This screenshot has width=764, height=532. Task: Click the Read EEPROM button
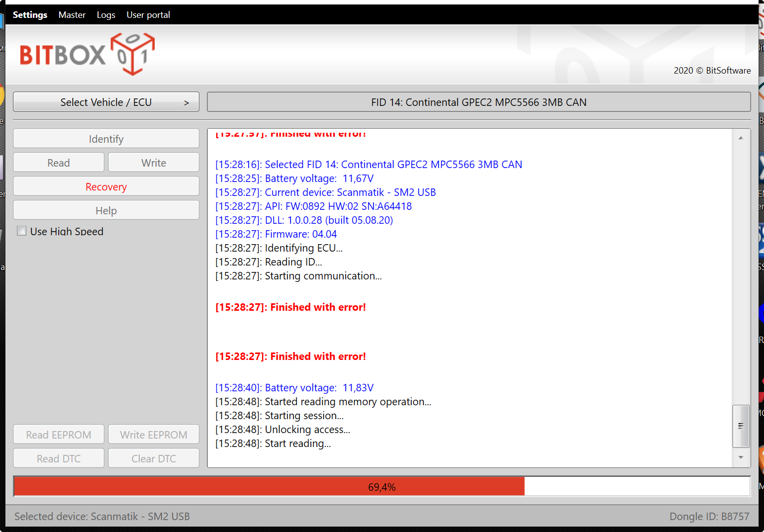coord(59,435)
